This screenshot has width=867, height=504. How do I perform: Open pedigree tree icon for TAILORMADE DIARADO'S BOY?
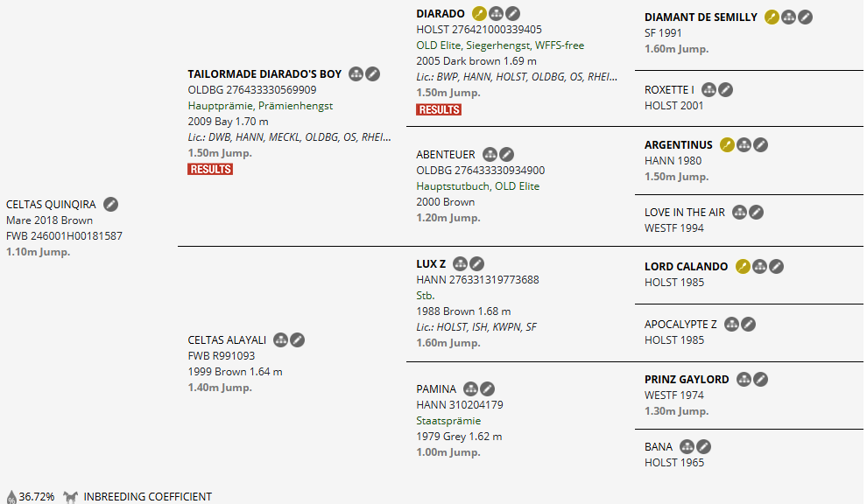tap(356, 74)
